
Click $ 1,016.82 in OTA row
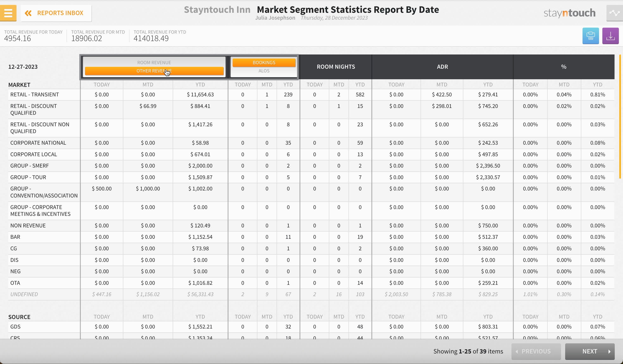(200, 283)
